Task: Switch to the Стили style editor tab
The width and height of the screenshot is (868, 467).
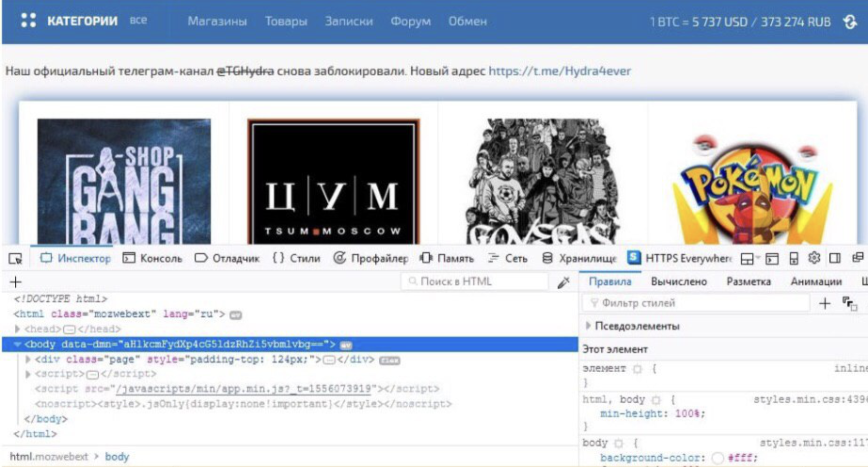Action: pyautogui.click(x=296, y=258)
